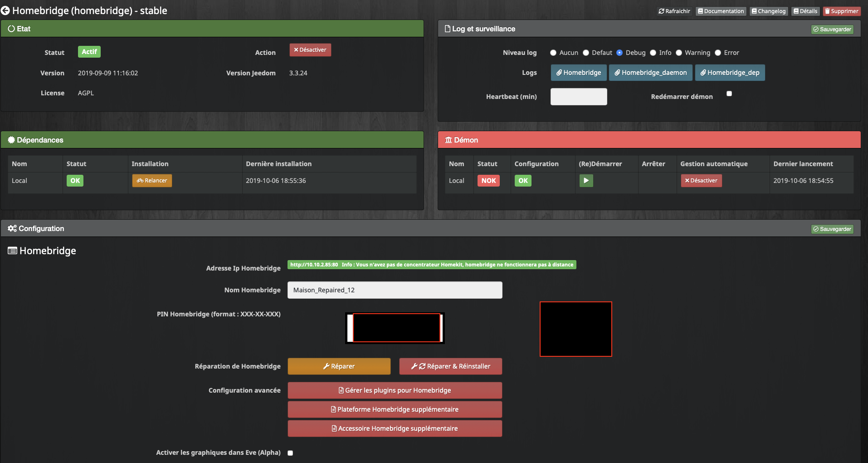Viewport: 868px width, 463px height.
Task: Click the Homebridge IP address info label
Action: coord(432,265)
